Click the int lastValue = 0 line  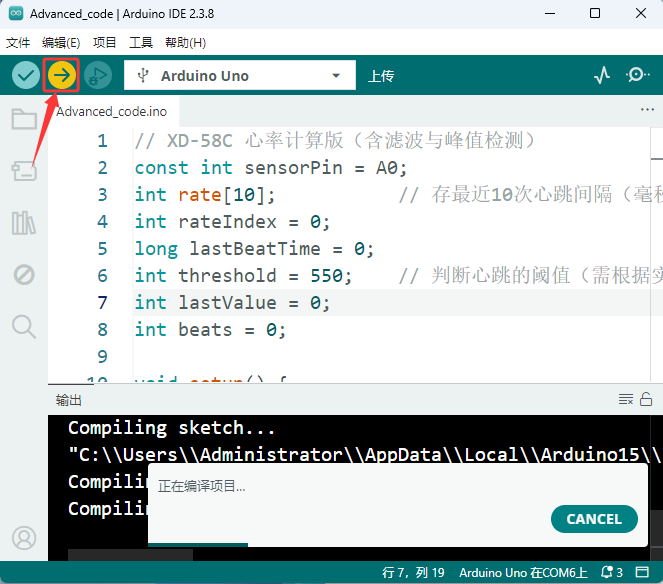click(x=232, y=303)
